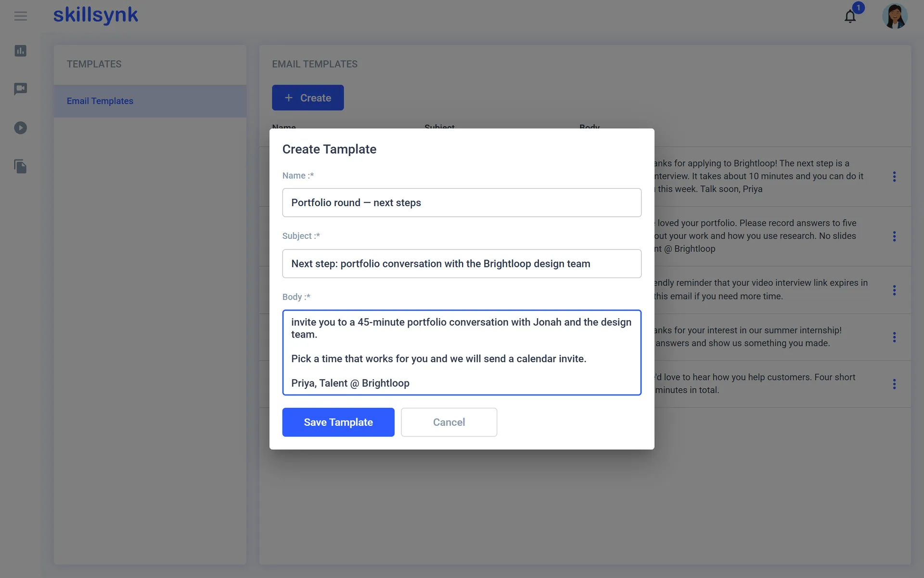Open notifications bell
Screen dimensions: 924x578
[850, 16]
